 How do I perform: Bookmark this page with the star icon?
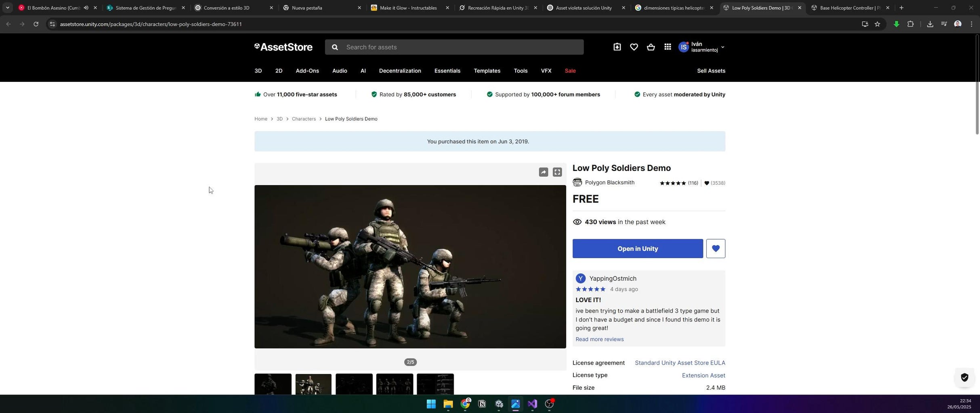tap(877, 24)
